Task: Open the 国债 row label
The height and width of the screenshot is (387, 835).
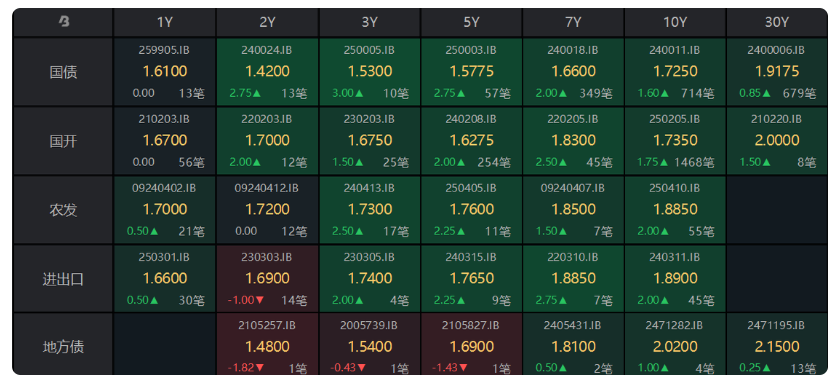Action: [x=63, y=72]
